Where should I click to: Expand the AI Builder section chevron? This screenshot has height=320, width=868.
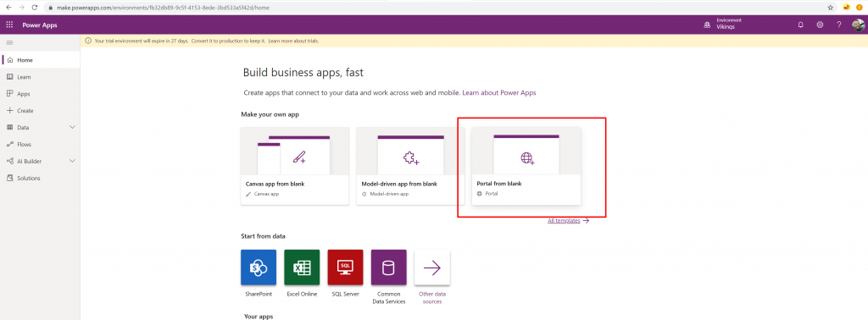point(72,161)
